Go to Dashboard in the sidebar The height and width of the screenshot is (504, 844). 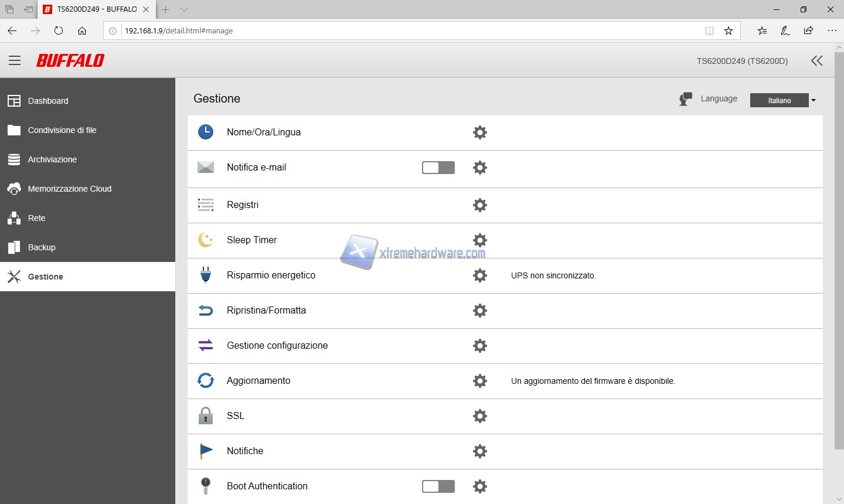coord(48,101)
